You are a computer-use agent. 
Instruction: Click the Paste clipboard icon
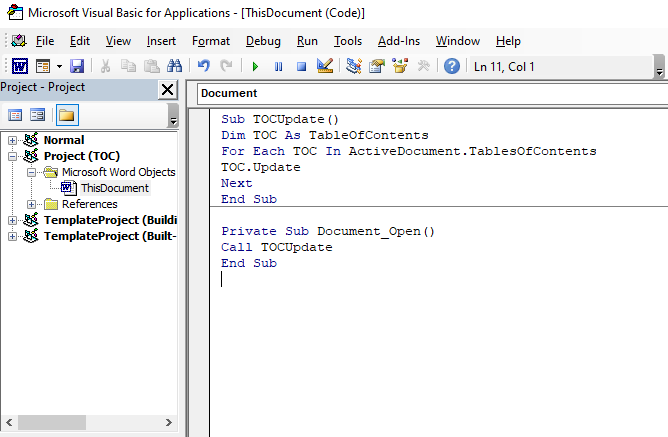[x=151, y=66]
